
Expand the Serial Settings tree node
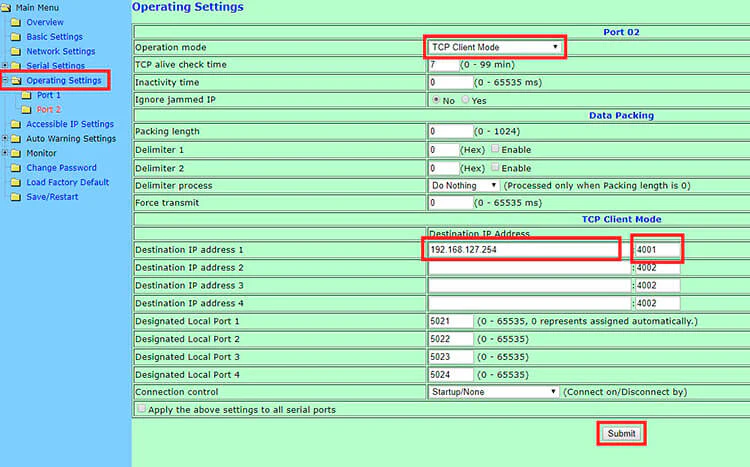click(5, 65)
